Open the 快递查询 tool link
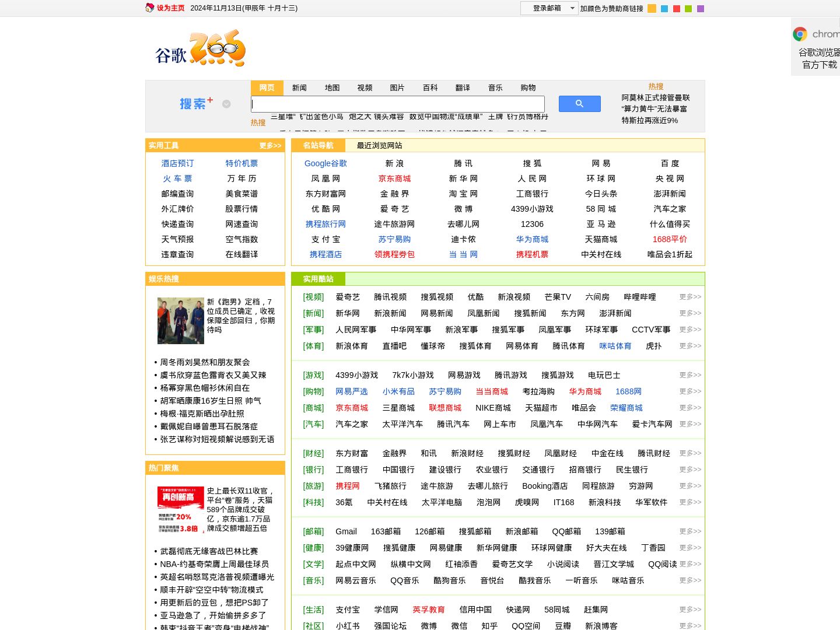Screen dimensions: 840x630 tap(178, 224)
